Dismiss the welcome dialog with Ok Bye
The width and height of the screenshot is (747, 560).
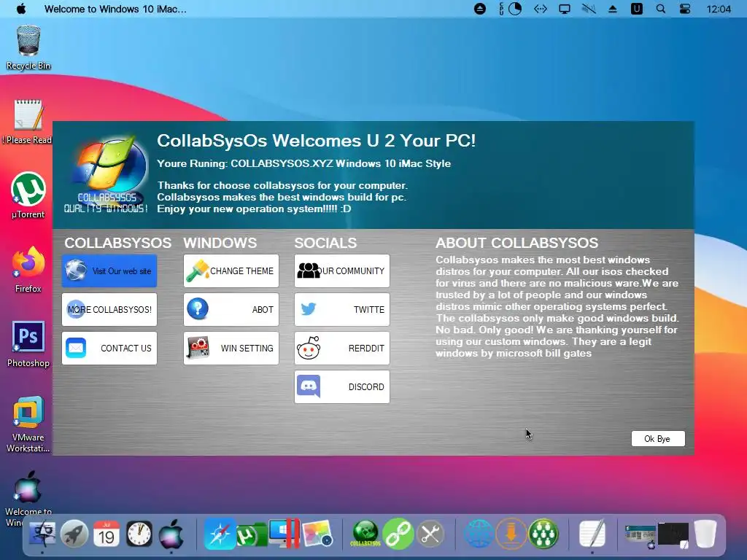point(658,438)
